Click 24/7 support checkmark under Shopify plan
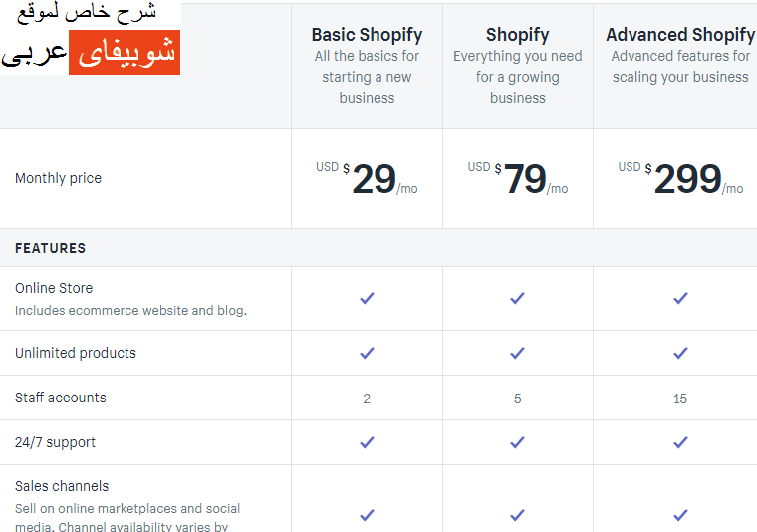The width and height of the screenshot is (757, 532). click(517, 442)
